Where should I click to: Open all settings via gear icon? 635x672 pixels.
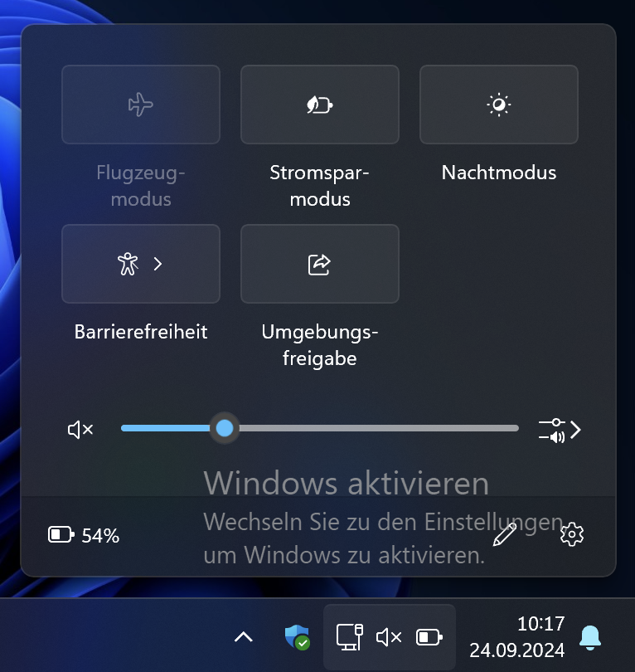pyautogui.click(x=572, y=534)
